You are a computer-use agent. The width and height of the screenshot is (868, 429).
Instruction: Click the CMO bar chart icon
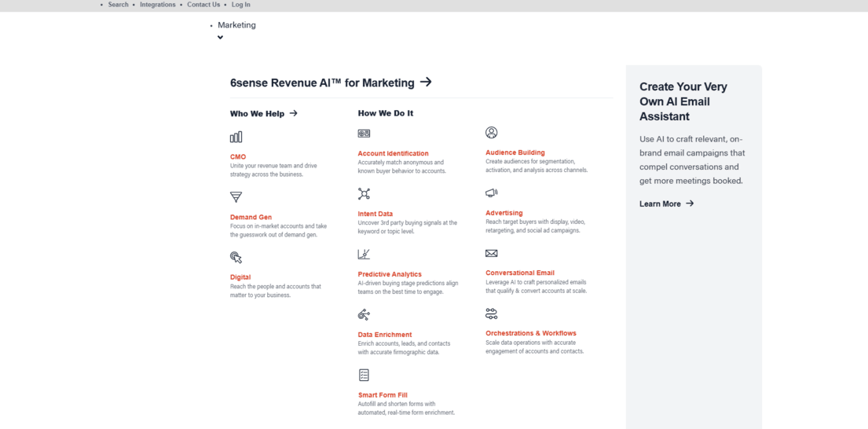pyautogui.click(x=236, y=137)
